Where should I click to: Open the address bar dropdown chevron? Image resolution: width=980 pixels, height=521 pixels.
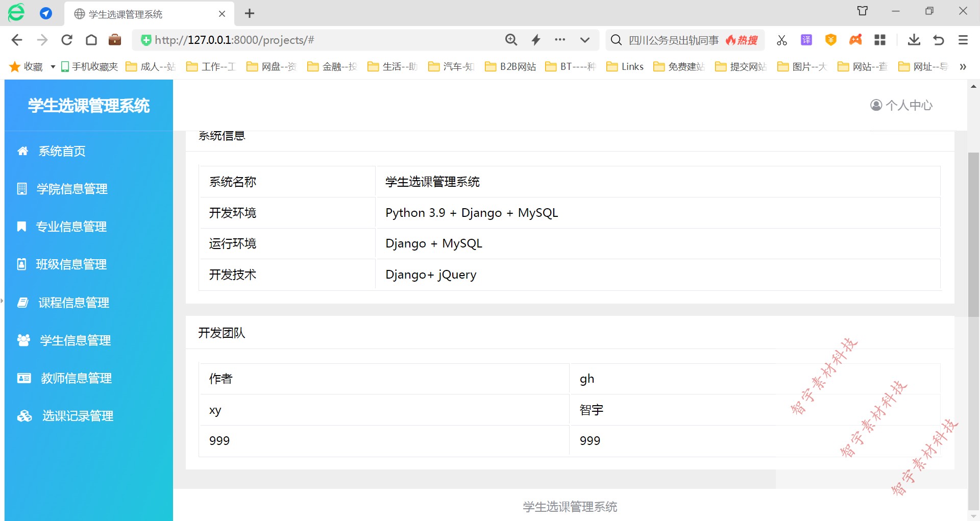coord(584,40)
